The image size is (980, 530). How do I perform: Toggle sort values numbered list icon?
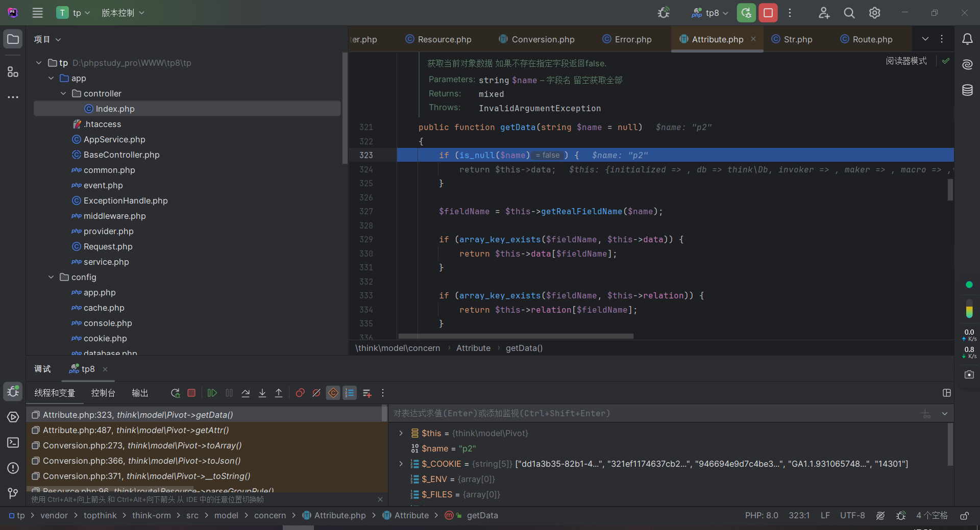(350, 393)
